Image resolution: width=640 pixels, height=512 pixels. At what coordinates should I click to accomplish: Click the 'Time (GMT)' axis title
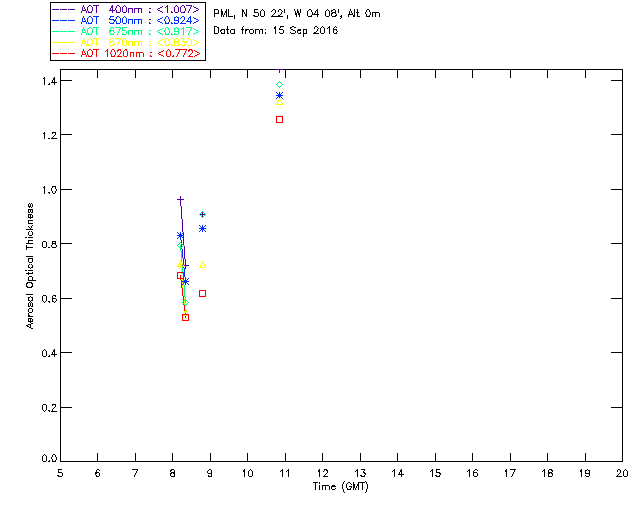[x=340, y=487]
